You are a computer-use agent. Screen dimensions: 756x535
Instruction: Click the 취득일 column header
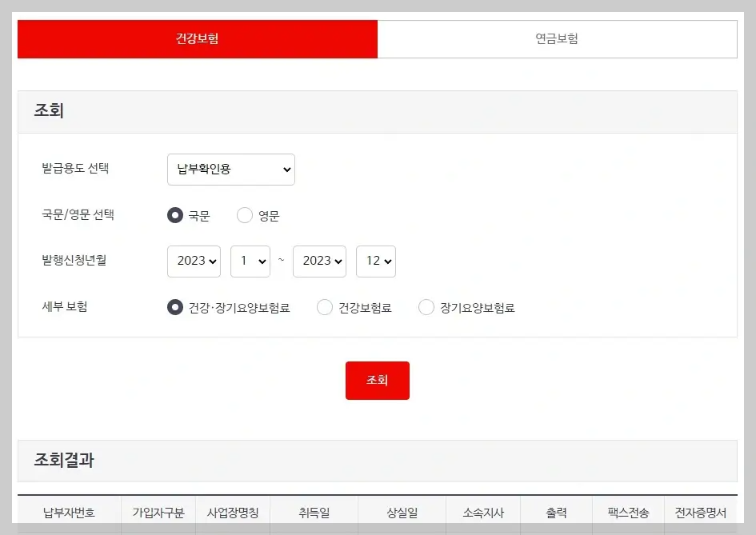(x=313, y=513)
